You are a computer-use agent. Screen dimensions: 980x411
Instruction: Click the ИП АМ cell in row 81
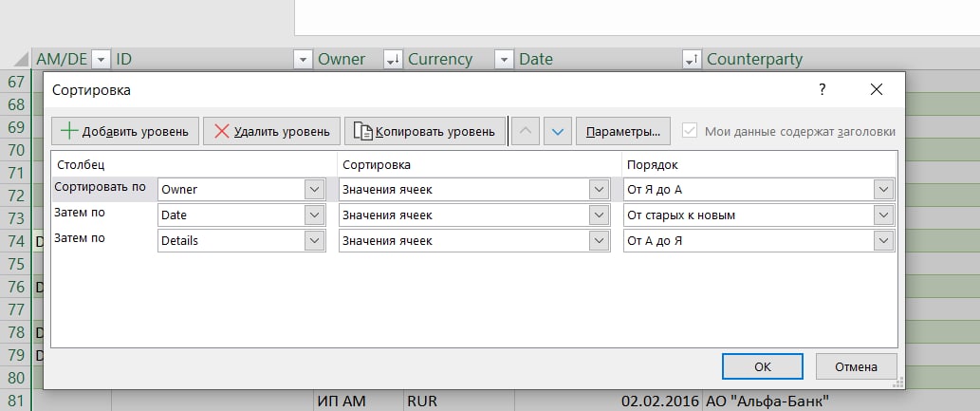click(x=358, y=401)
